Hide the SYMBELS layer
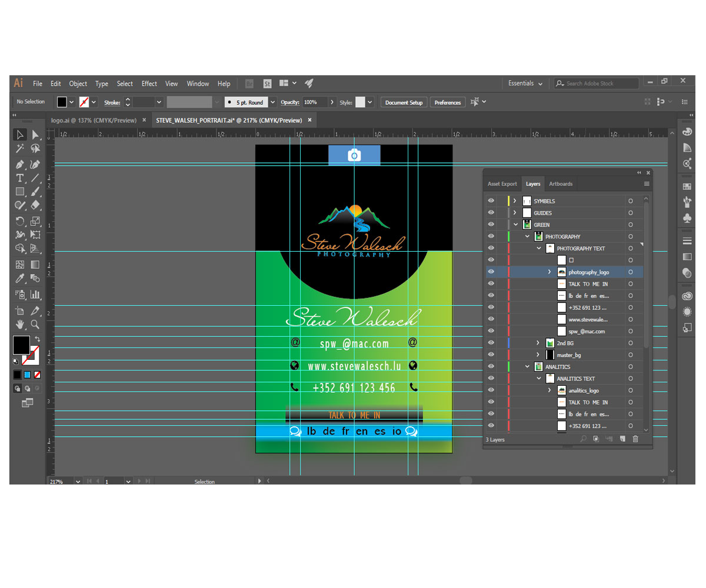This screenshot has height=588, width=706. pyautogui.click(x=491, y=201)
